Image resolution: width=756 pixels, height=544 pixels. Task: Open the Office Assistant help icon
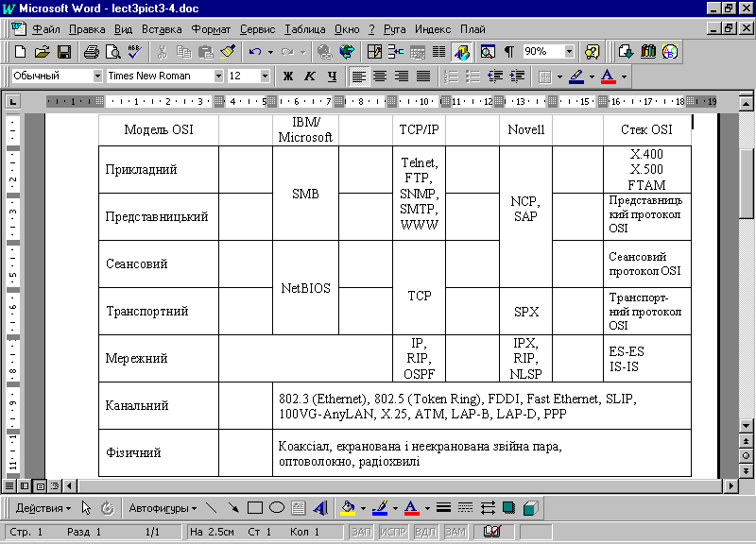tap(593, 52)
